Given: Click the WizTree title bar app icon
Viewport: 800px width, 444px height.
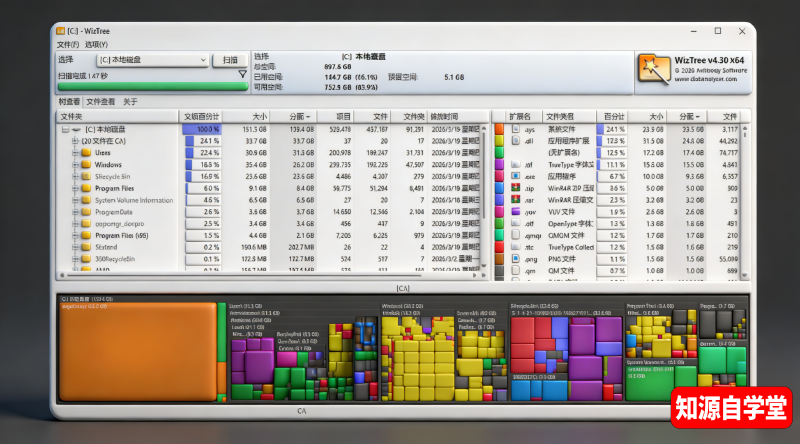Looking at the screenshot, I should click(x=61, y=31).
